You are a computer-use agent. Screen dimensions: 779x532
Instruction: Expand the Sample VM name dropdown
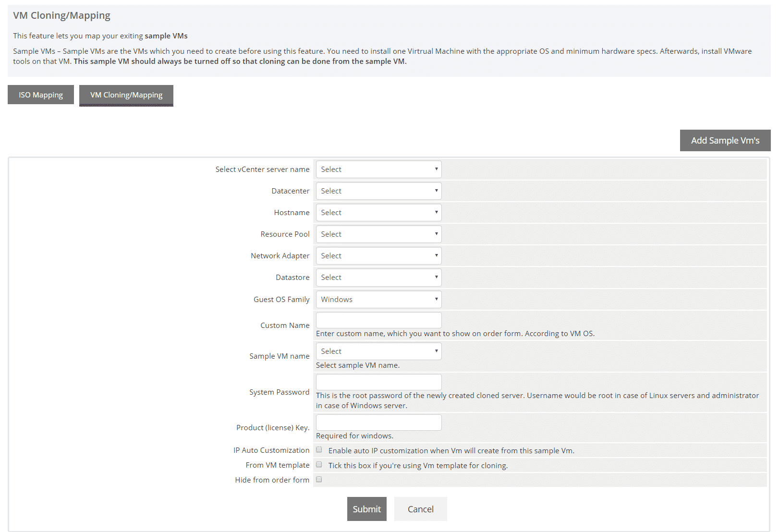378,351
